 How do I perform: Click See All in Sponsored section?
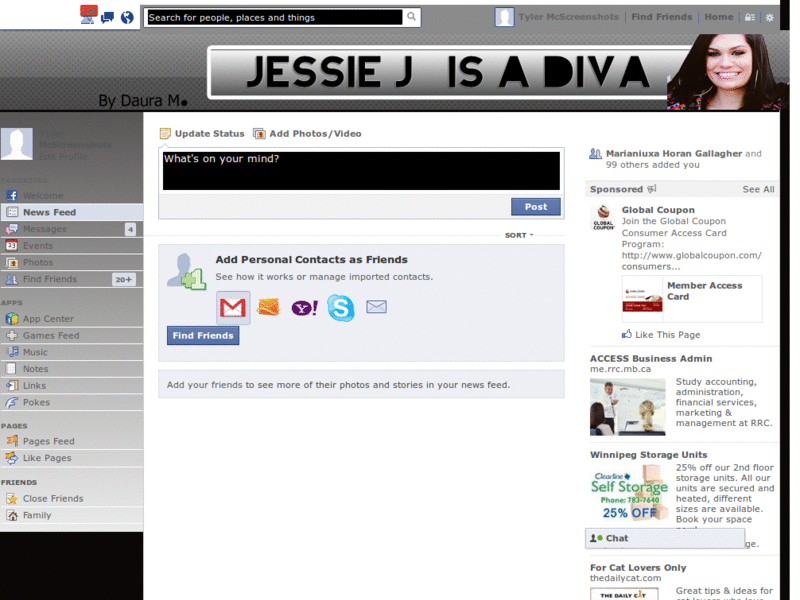pyautogui.click(x=758, y=189)
